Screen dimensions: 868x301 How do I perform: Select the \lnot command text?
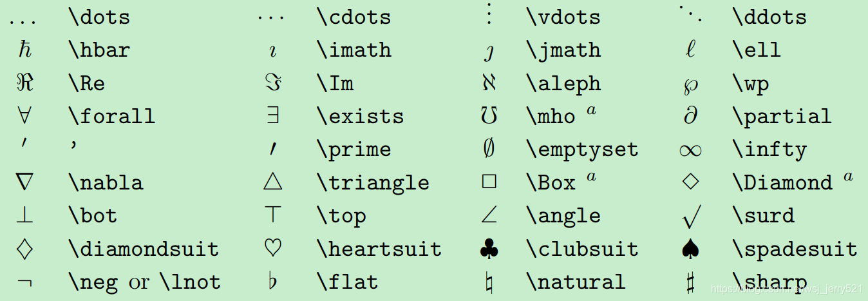(190, 282)
